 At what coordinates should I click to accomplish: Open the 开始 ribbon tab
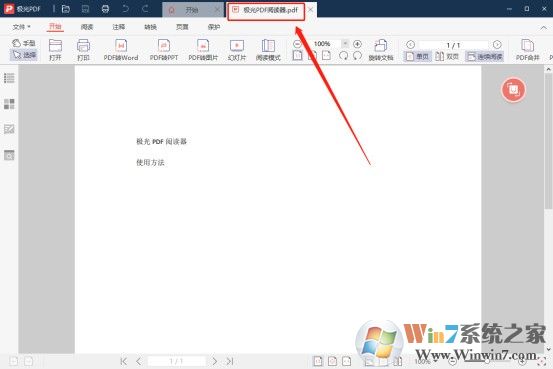click(55, 27)
